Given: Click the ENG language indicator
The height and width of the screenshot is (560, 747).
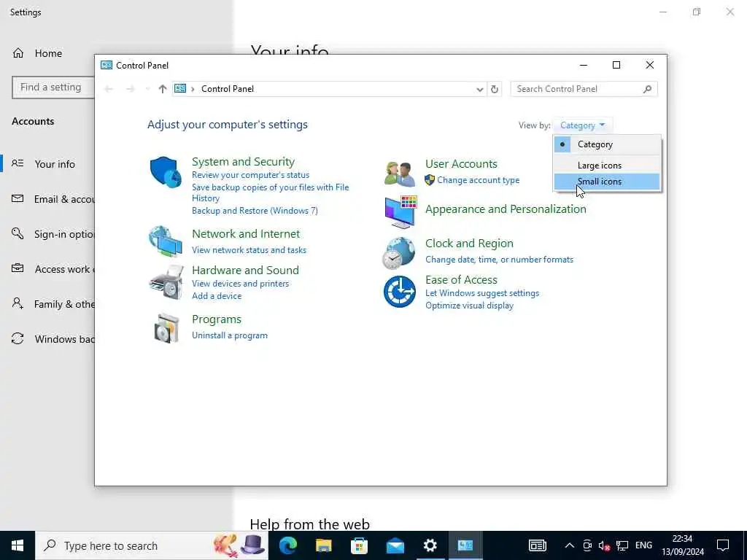Looking at the screenshot, I should pos(643,545).
